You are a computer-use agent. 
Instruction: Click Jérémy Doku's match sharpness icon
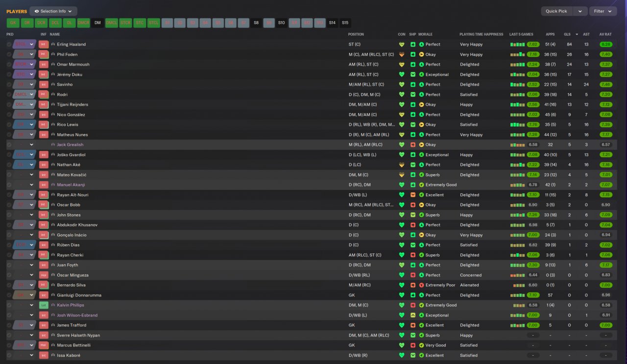tap(413, 74)
